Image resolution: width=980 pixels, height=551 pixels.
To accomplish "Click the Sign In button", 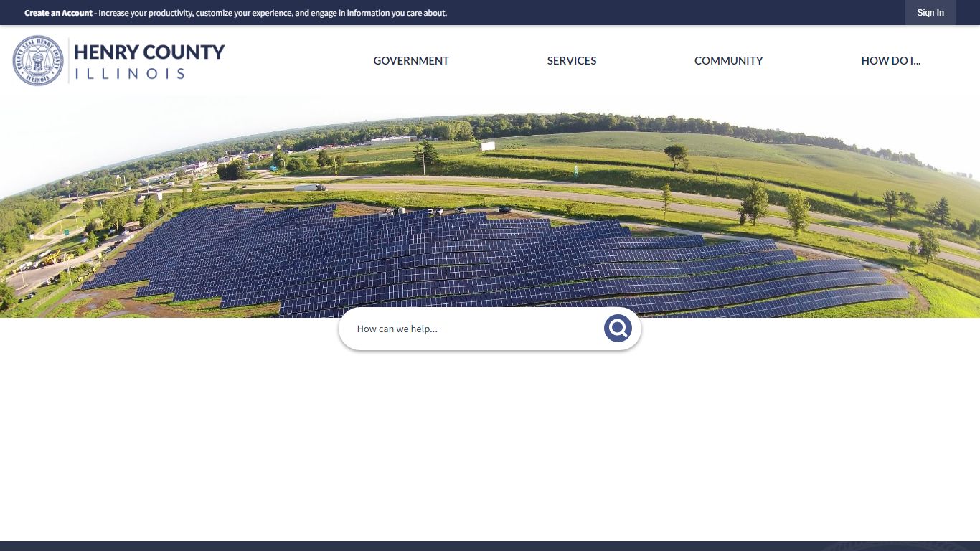I will click(930, 13).
